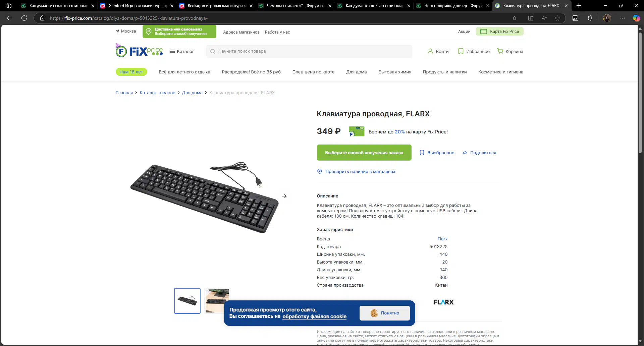The width and height of the screenshot is (644, 346).
Task: Go back using the browser back arrow
Action: coord(9,18)
